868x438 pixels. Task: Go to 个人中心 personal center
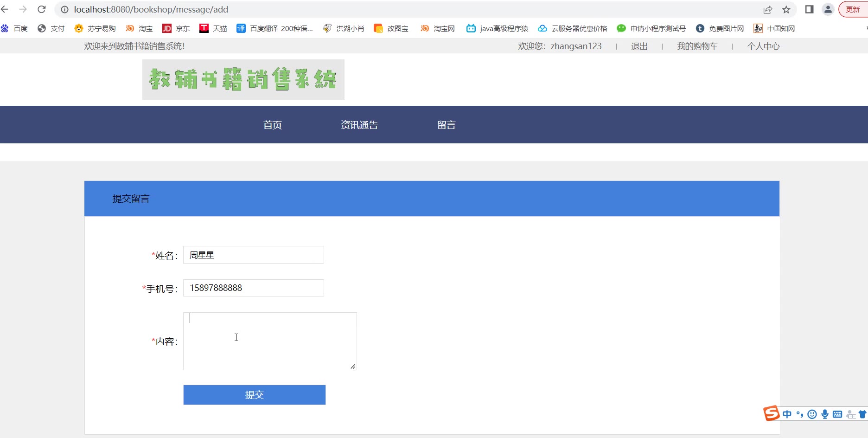[764, 46]
